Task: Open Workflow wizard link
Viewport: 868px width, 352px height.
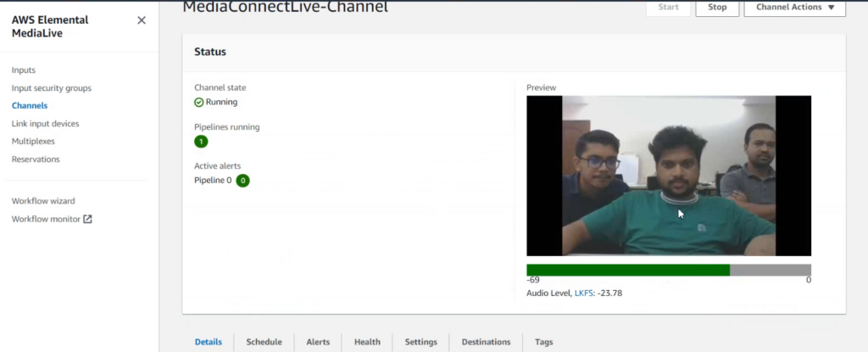Action: tap(43, 201)
